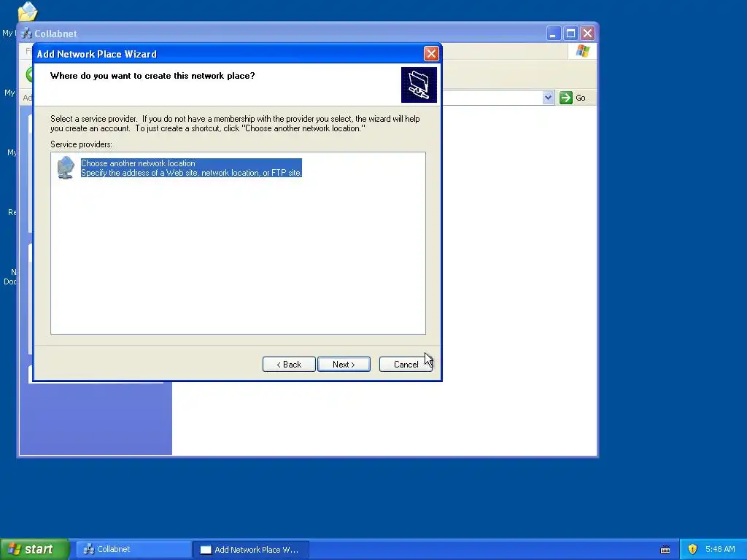Click the Collabnet window title icon
Viewport: 747px width, 560px height.
26,34
